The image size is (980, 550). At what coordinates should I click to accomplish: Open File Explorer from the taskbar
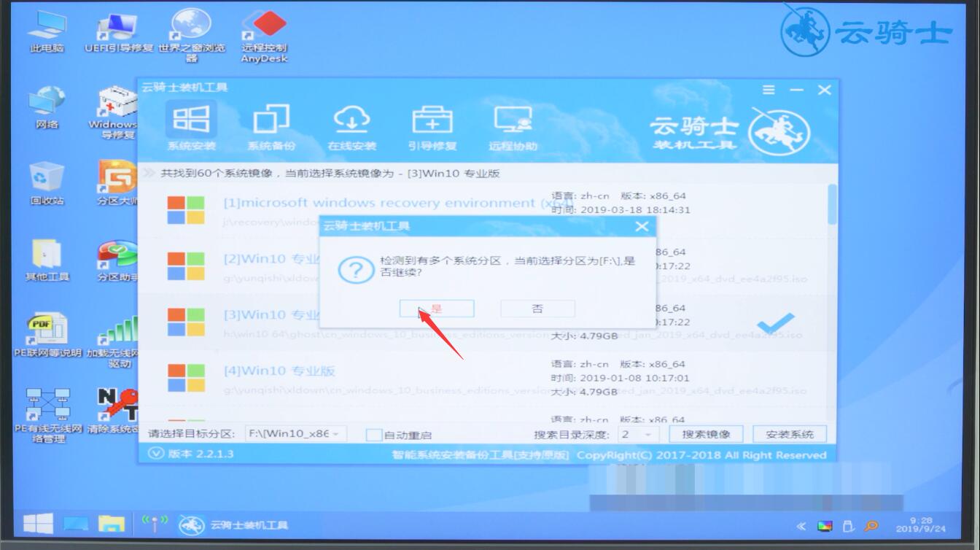112,524
